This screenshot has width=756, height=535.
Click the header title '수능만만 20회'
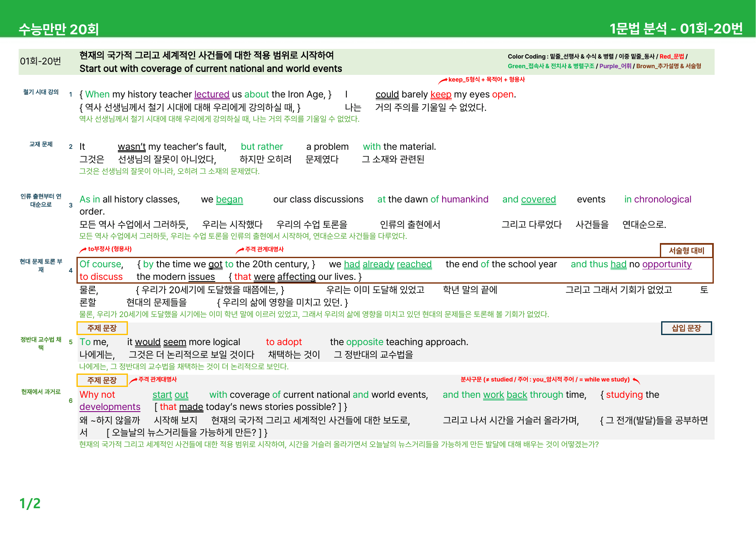(59, 29)
